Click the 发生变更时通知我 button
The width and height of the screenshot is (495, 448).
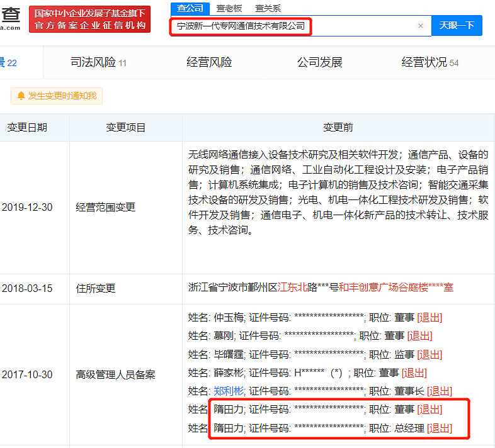point(57,96)
